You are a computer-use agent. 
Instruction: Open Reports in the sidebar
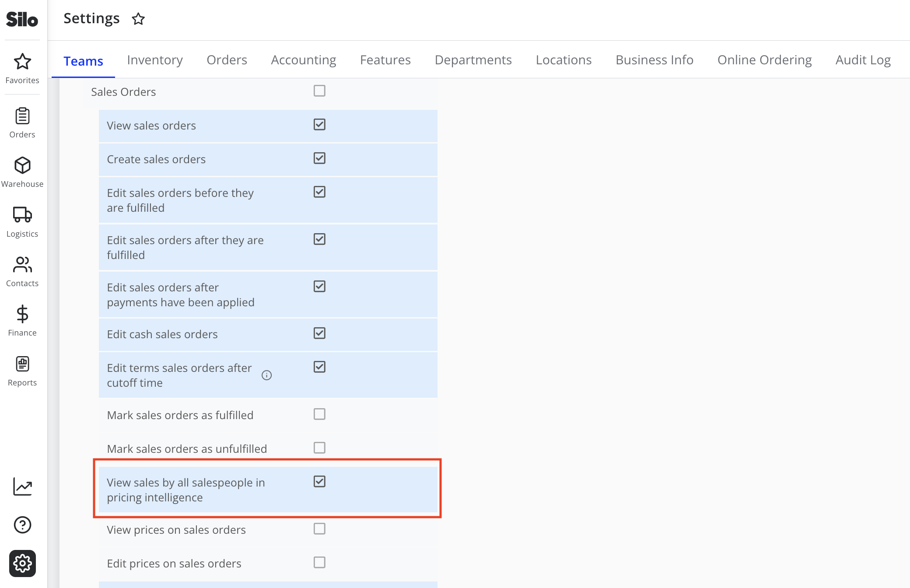(x=22, y=371)
